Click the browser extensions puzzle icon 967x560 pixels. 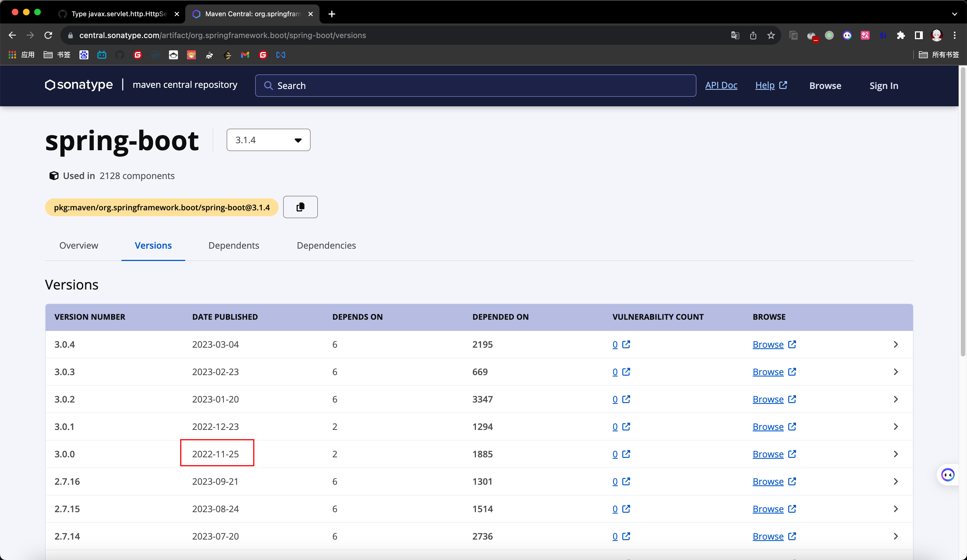coord(901,35)
